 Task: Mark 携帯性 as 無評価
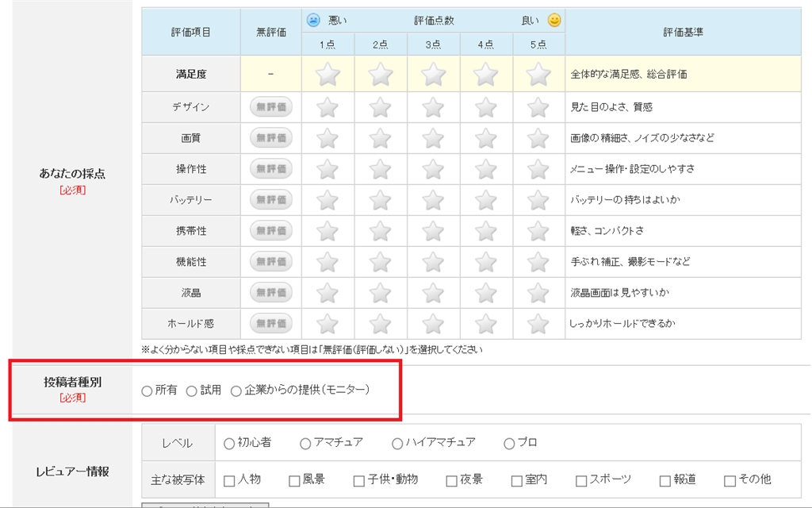click(271, 231)
